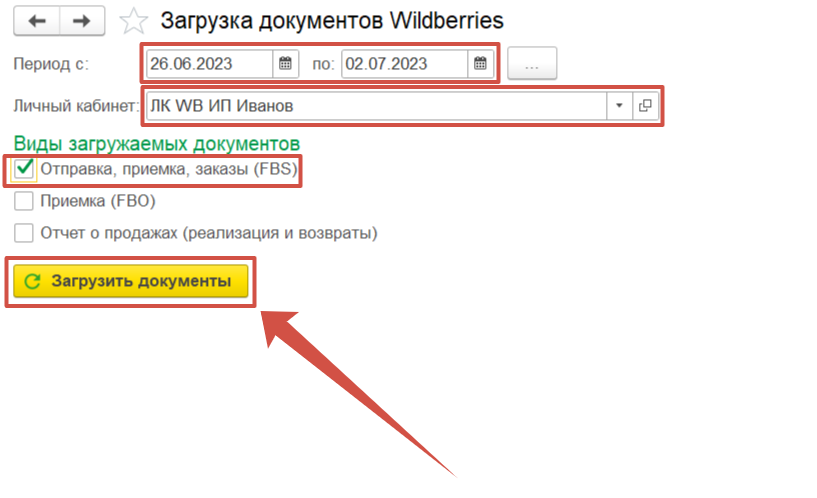The width and height of the screenshot is (817, 498).
Task: Focus the end date field 02.07.2023
Action: [x=403, y=64]
